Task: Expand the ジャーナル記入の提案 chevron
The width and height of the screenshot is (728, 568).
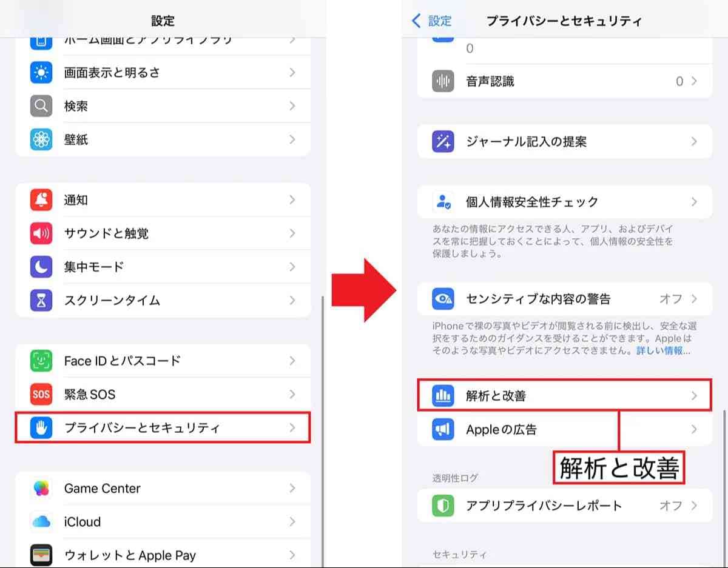Action: 694,142
